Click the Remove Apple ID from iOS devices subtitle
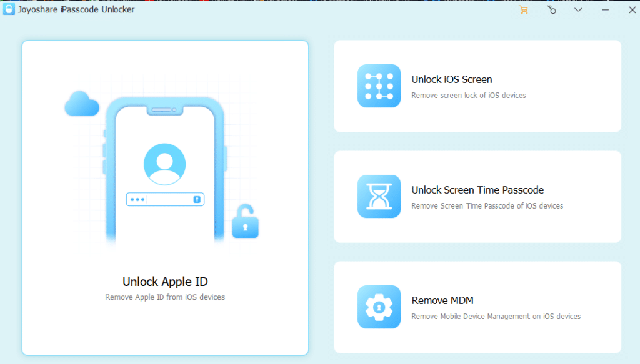 coord(165,297)
